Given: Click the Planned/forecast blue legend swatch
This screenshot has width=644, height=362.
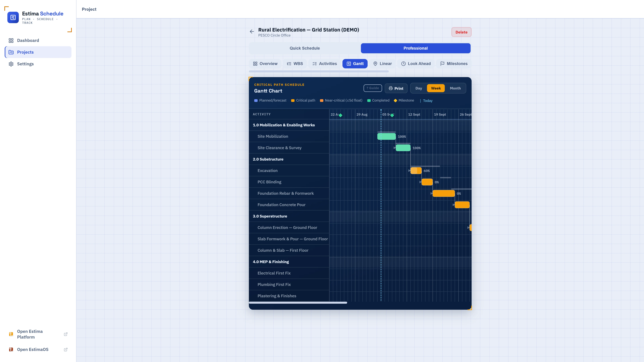Looking at the screenshot, I should 256,101.
